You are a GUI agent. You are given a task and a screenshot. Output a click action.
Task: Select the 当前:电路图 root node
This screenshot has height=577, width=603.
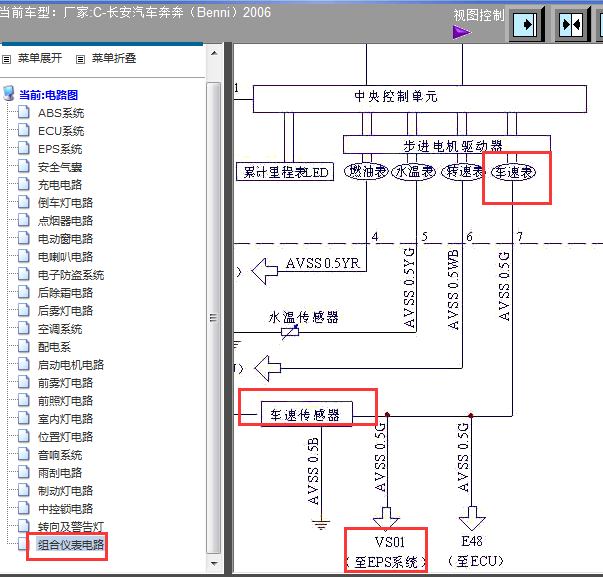[x=48, y=95]
